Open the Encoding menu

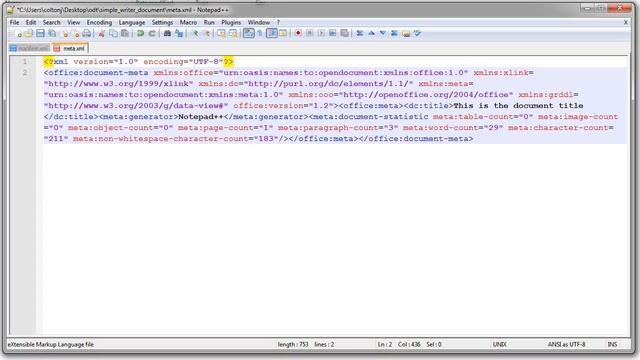pyautogui.click(x=99, y=22)
